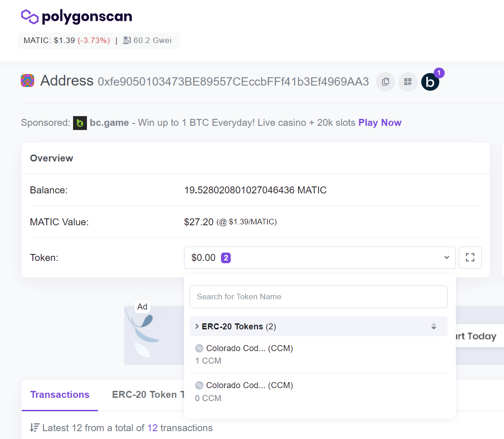504x439 pixels.
Task: Click the second Colorado Cod token icon
Action: coord(199,385)
